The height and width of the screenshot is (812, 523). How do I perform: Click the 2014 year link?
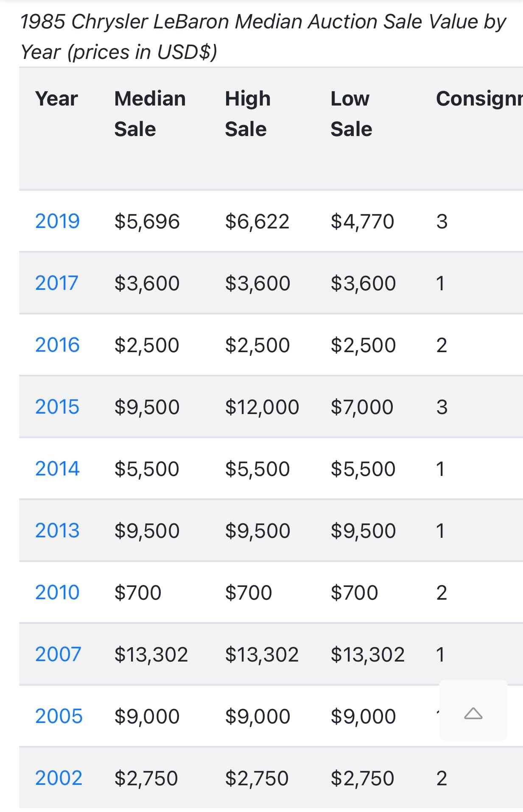57,469
